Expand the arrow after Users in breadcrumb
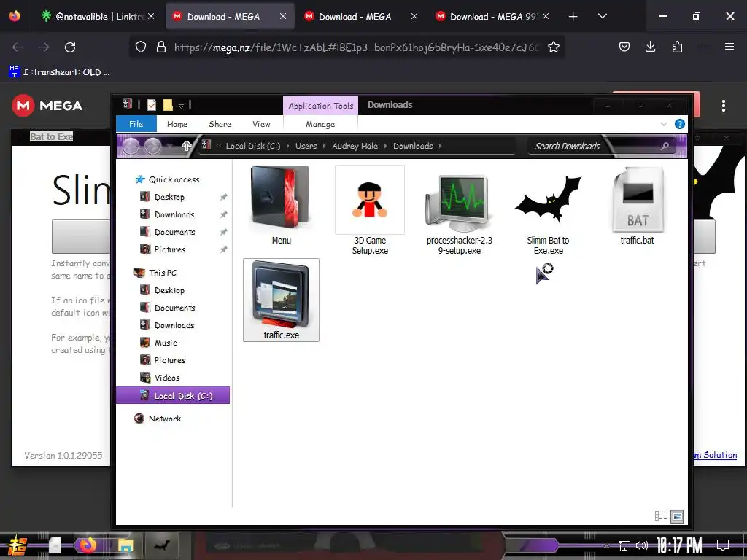Image resolution: width=747 pixels, height=560 pixels. click(x=325, y=146)
